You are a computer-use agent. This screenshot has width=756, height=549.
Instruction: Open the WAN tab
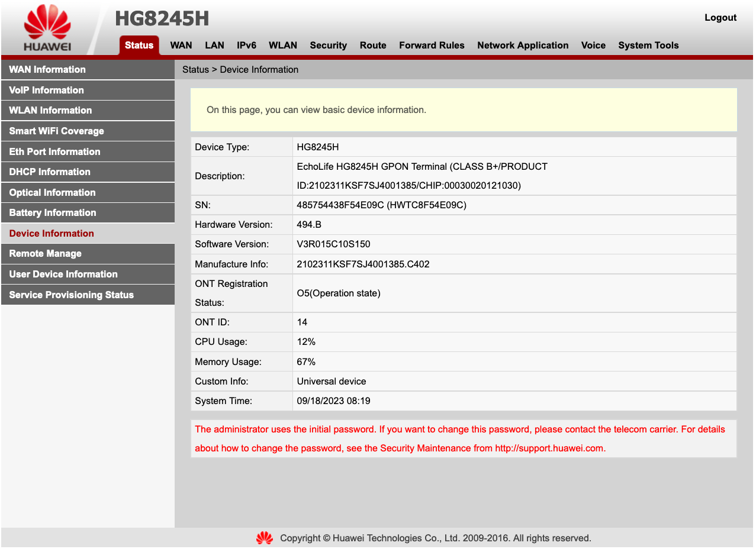181,46
